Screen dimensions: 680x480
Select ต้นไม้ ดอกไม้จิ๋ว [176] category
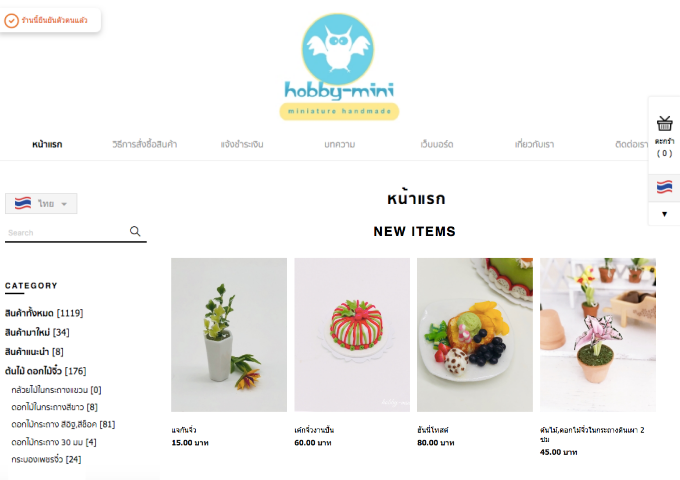[x=46, y=371]
